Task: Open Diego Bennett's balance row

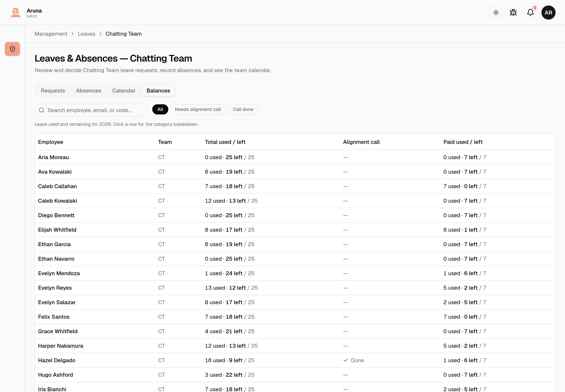Action: (295, 215)
